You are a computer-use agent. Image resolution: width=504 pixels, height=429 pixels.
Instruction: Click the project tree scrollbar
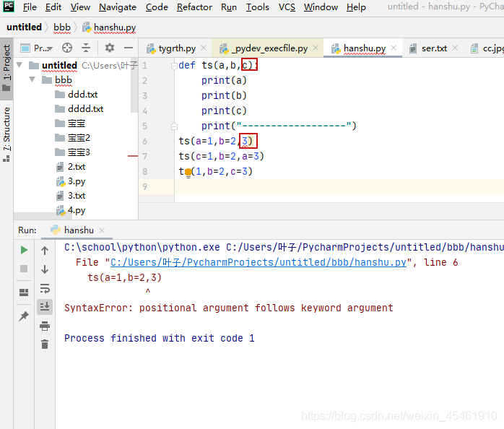tap(134, 87)
